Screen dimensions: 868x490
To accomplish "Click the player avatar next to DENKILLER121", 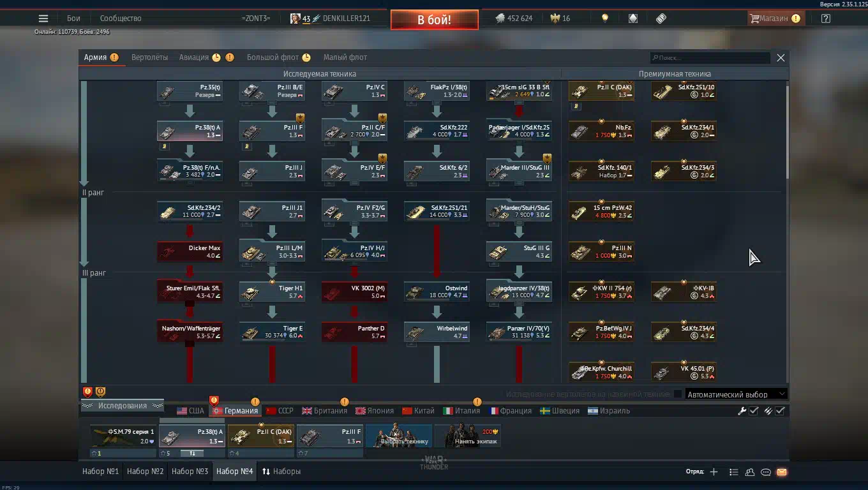I will (x=295, y=19).
